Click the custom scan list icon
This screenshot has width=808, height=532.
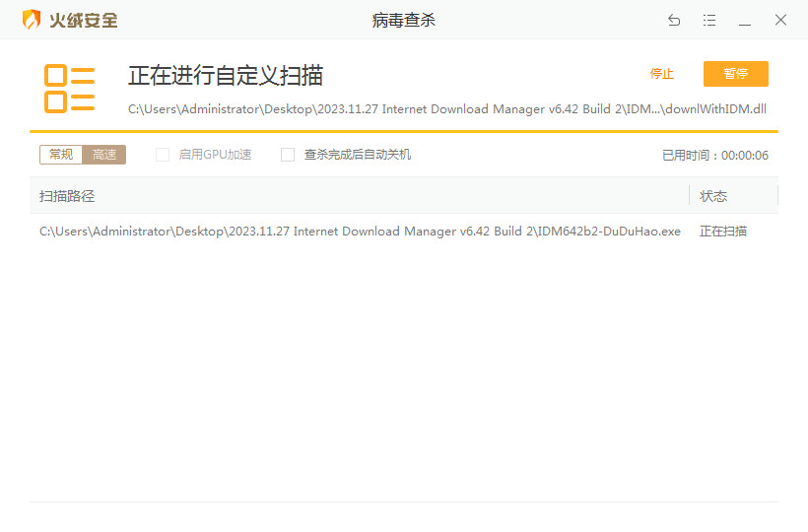[69, 89]
